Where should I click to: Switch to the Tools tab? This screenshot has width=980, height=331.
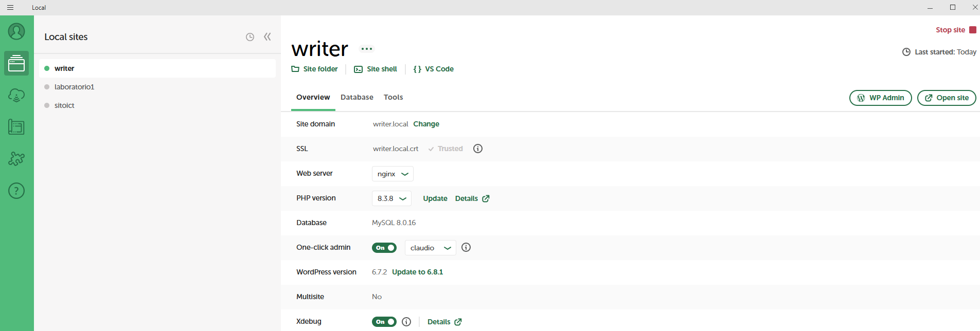pos(394,97)
